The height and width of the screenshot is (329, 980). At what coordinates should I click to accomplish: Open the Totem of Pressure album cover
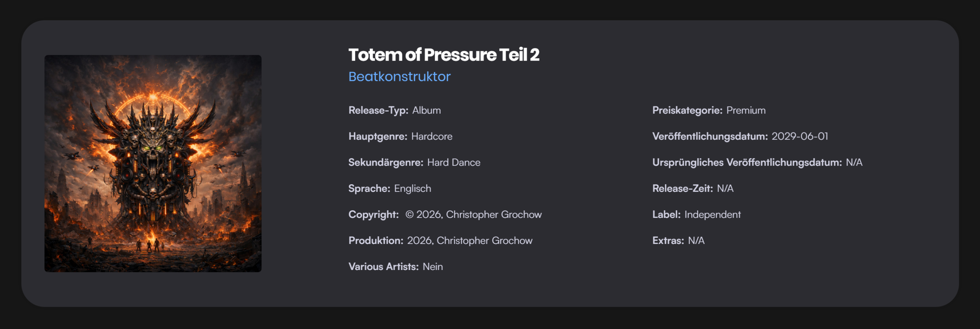click(153, 163)
